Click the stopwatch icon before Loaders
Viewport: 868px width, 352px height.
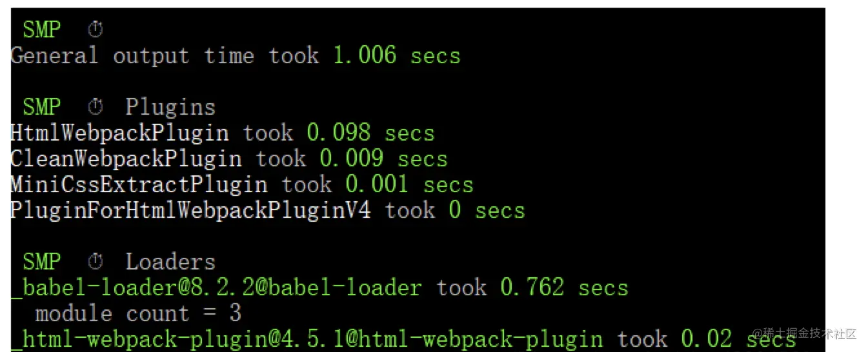point(95,262)
